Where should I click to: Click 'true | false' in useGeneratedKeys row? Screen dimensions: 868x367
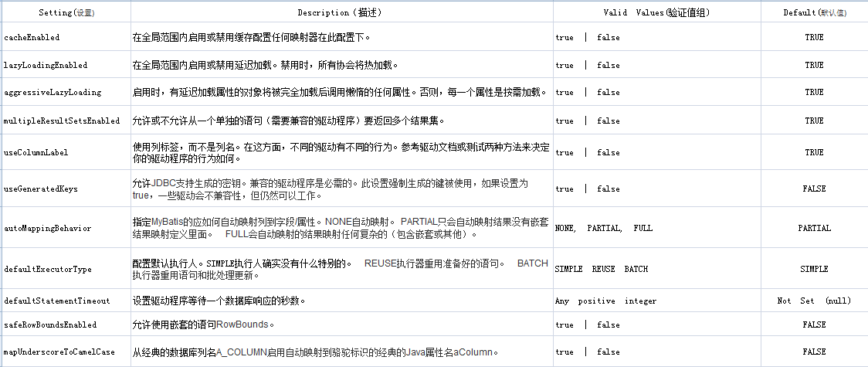pos(588,189)
